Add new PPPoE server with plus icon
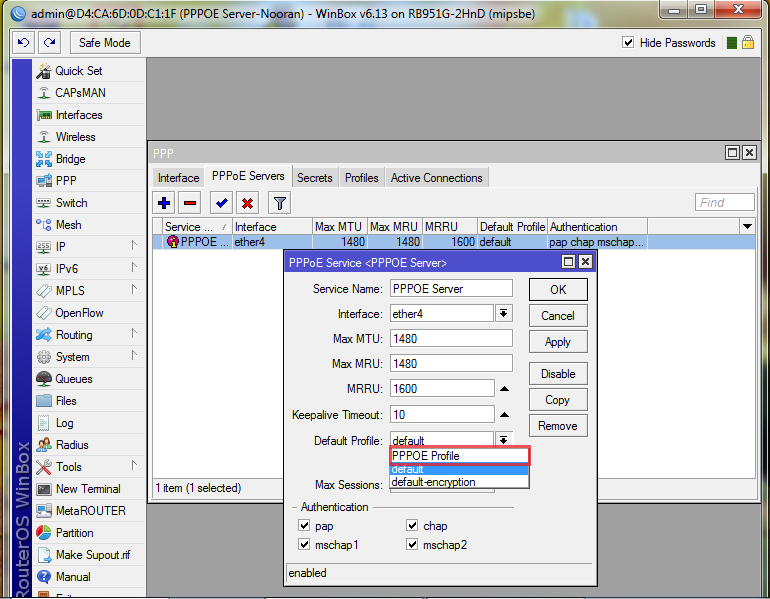This screenshot has height=599, width=770. [x=164, y=203]
